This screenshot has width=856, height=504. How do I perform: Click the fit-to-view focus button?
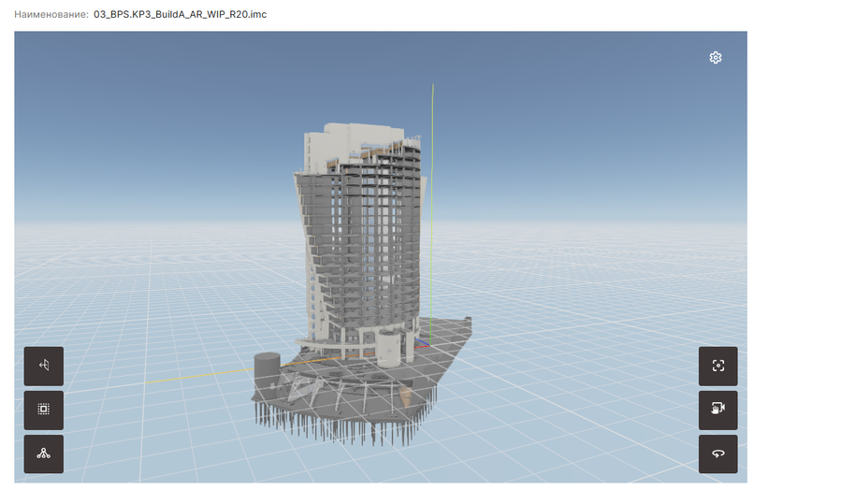pyautogui.click(x=718, y=366)
